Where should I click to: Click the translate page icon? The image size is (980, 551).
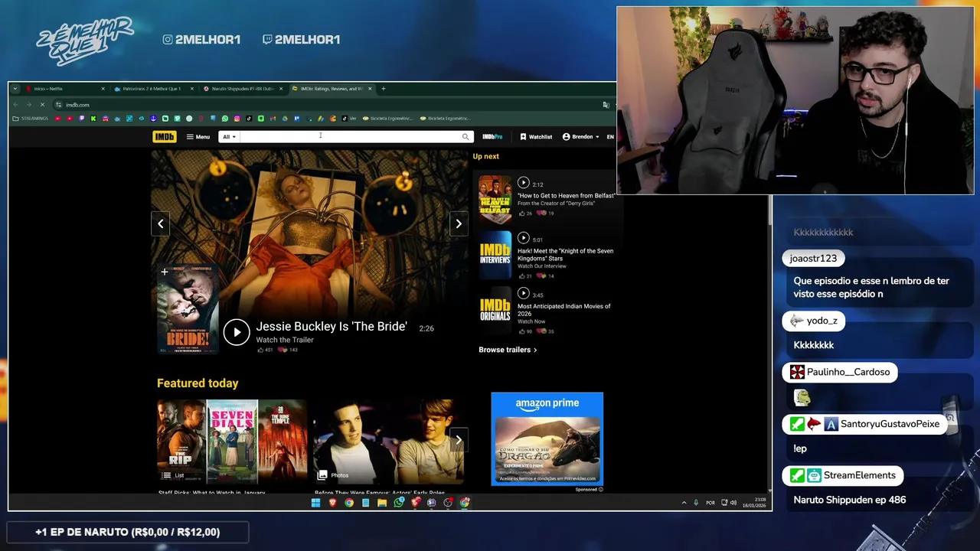pos(606,105)
